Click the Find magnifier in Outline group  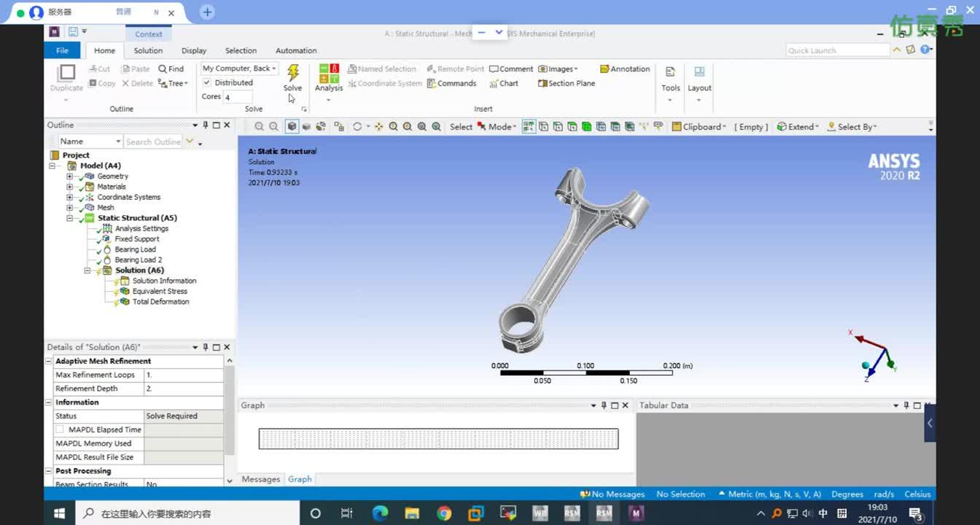click(x=171, y=69)
